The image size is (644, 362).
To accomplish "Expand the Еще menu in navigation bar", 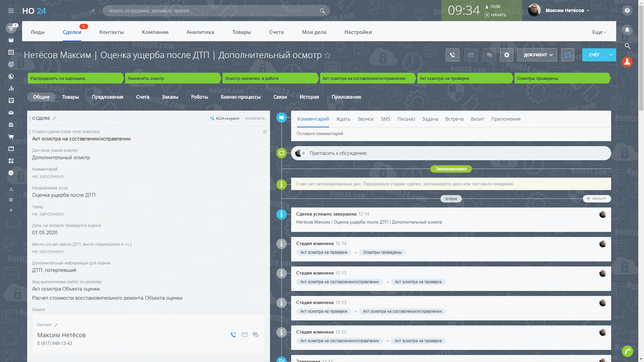I will coord(599,32).
